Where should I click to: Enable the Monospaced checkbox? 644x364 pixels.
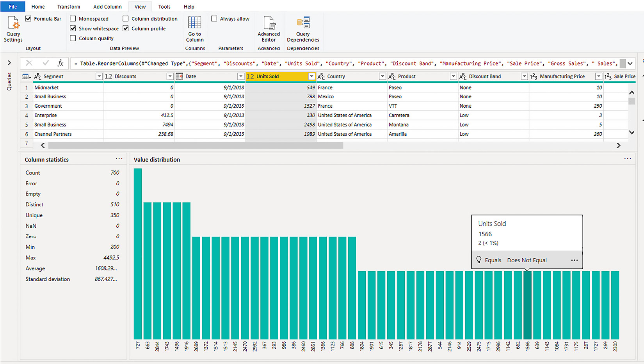(73, 19)
